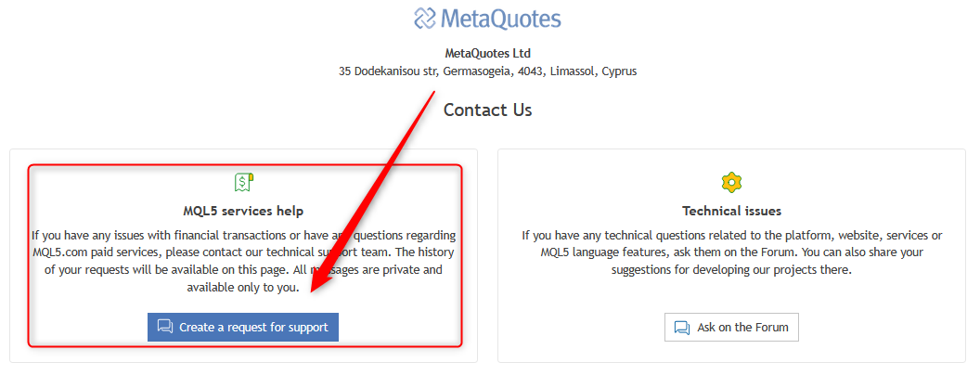Click the chat icon inside the support request button
980x375 pixels.
pyautogui.click(x=165, y=327)
